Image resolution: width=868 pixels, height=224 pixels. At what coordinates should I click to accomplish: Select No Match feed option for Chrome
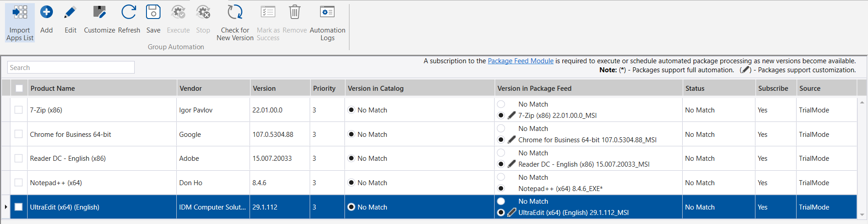(501, 129)
